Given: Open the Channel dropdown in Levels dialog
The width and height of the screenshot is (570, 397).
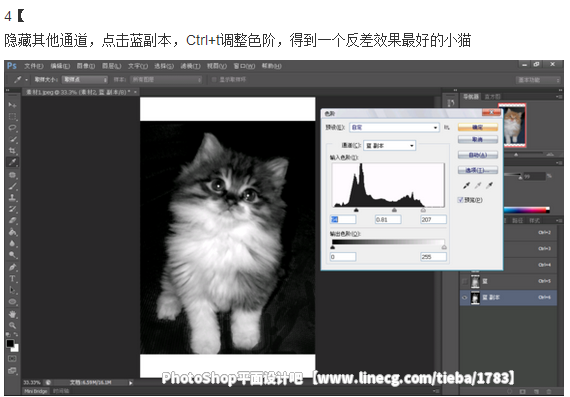Looking at the screenshot, I should 389,145.
